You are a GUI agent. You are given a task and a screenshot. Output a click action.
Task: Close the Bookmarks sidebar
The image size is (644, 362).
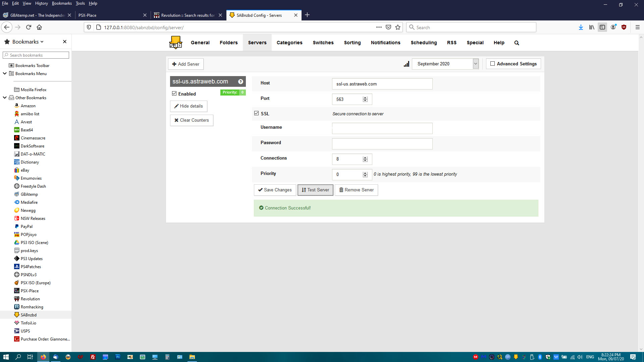(65, 42)
